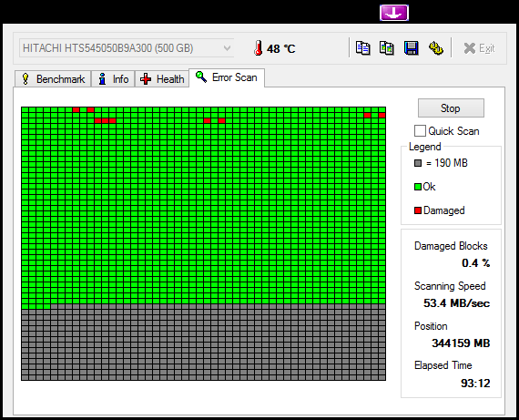Switch to the Benchmark tab
519x420 pixels.
(x=53, y=79)
